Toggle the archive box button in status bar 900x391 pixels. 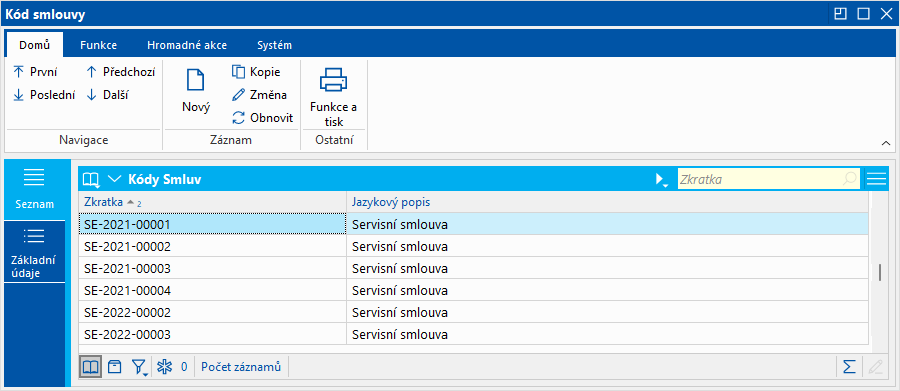[115, 367]
